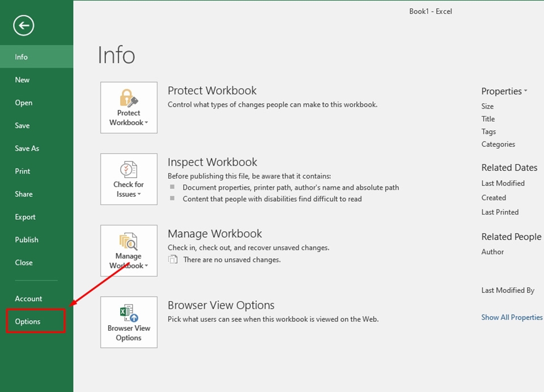
Task: Select Close in the sidebar
Action: 36,263
